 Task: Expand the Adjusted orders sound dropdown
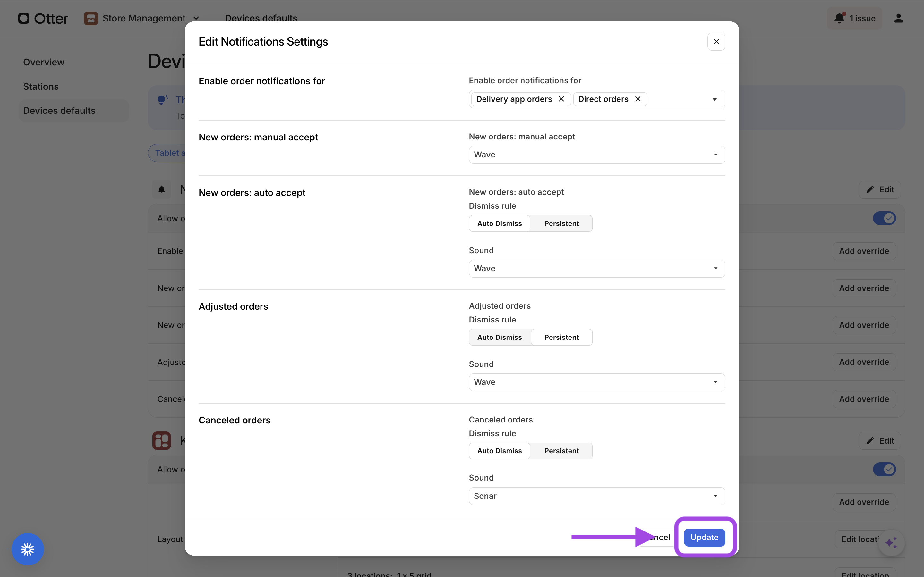coord(596,382)
